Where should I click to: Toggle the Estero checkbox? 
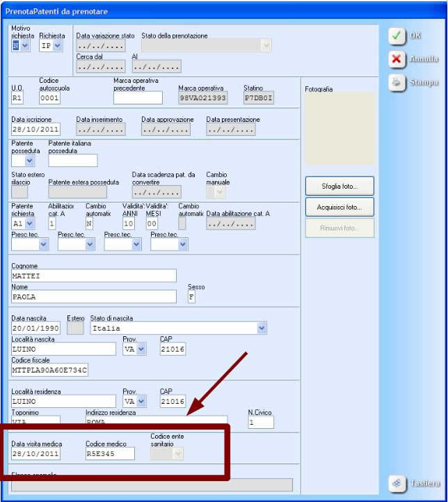coord(75,328)
